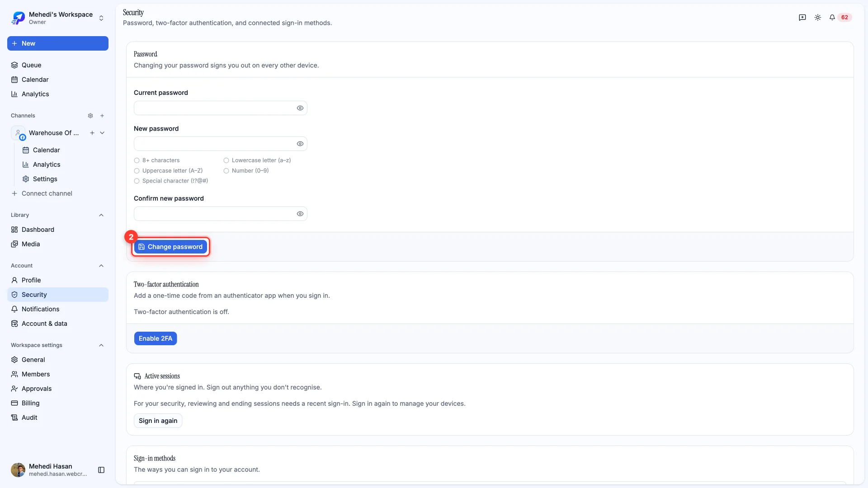
Task: Click plus icon next to Warehouse Of channel
Action: click(x=92, y=133)
